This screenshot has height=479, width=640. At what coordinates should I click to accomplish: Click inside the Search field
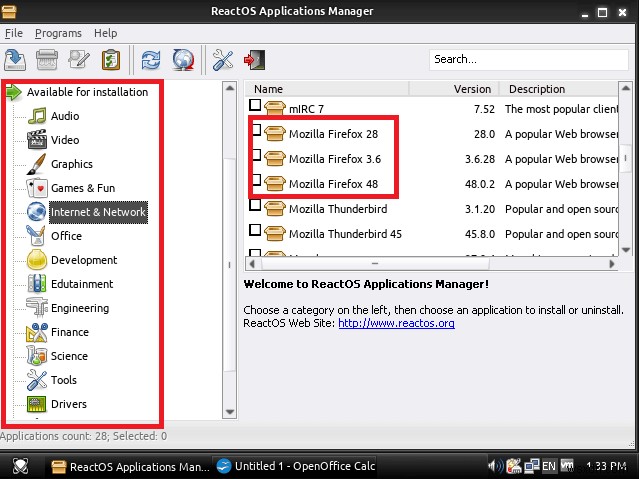tap(529, 60)
